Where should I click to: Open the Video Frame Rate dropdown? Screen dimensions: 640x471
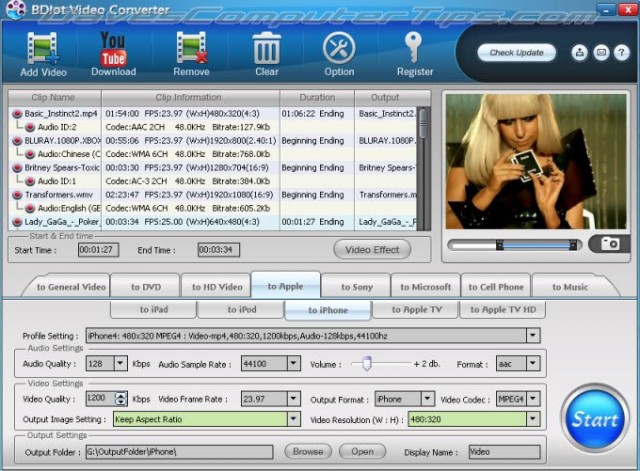coord(293,399)
